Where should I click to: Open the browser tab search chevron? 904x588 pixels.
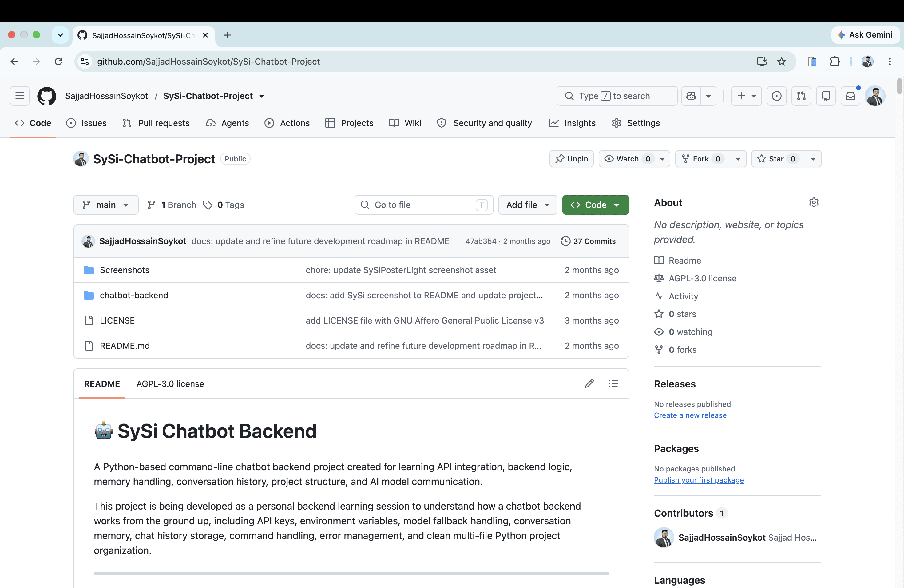(60, 35)
